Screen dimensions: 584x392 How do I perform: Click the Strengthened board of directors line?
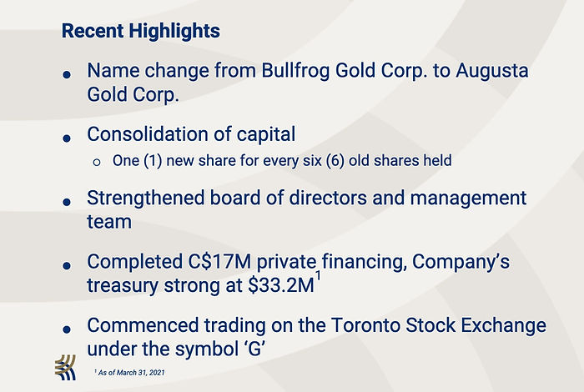(x=306, y=198)
